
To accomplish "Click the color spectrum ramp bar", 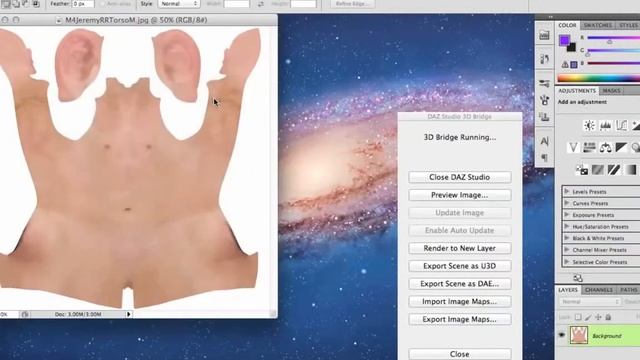I will click(598, 78).
